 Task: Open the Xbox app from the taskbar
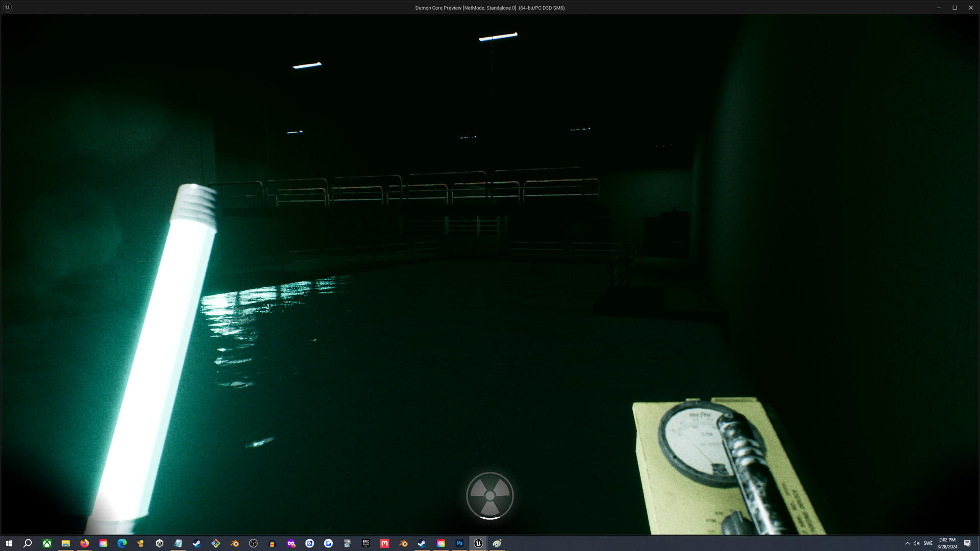pos(47,543)
